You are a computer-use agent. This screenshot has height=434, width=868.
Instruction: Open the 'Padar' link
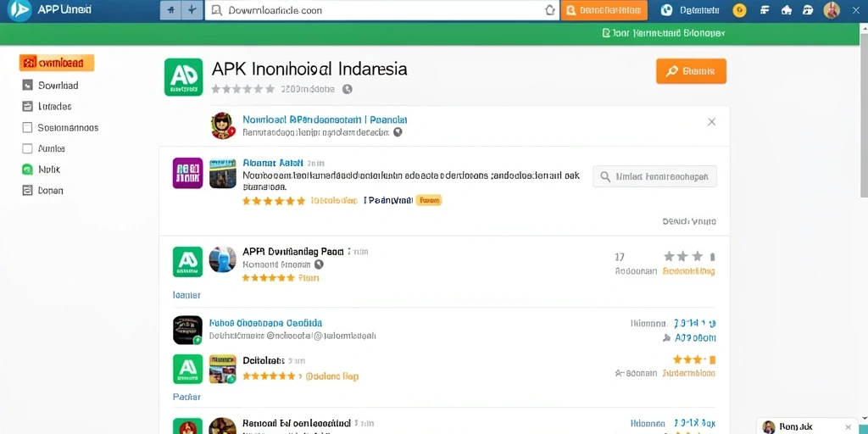point(186,397)
